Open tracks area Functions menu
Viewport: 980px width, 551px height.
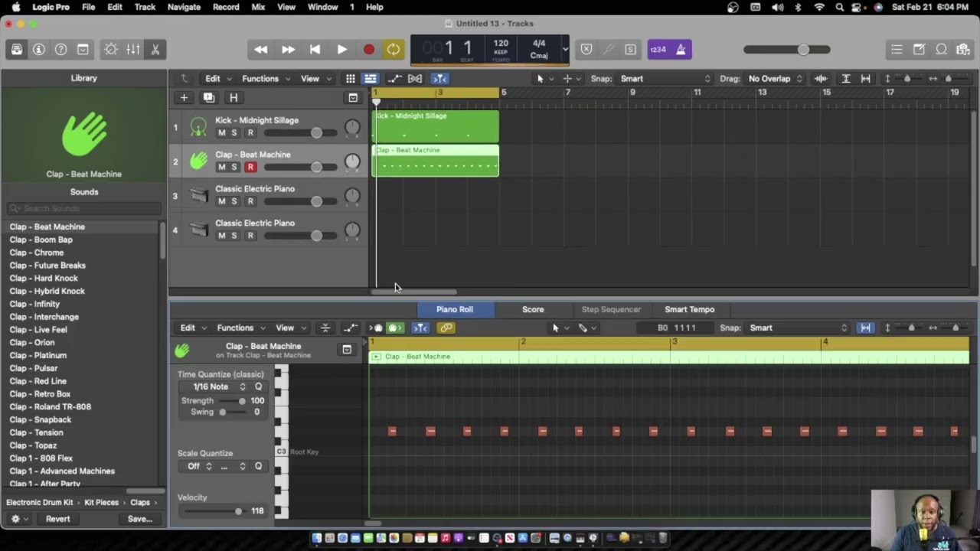point(264,79)
